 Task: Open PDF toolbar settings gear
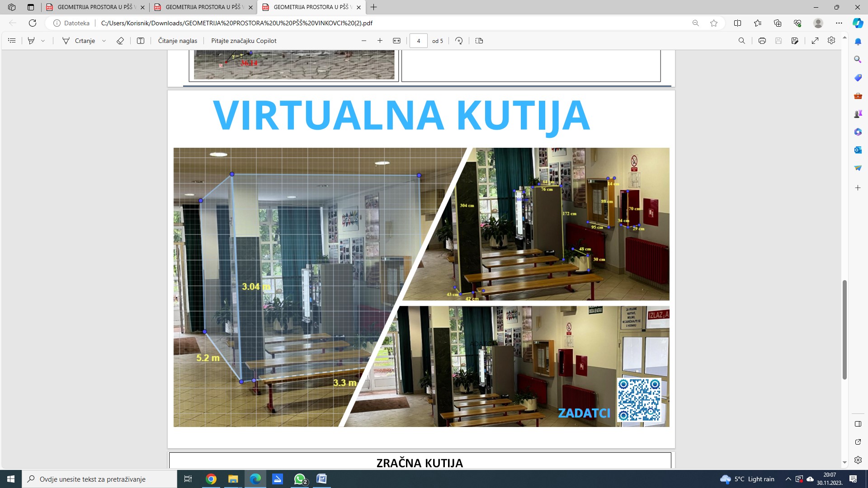point(831,41)
